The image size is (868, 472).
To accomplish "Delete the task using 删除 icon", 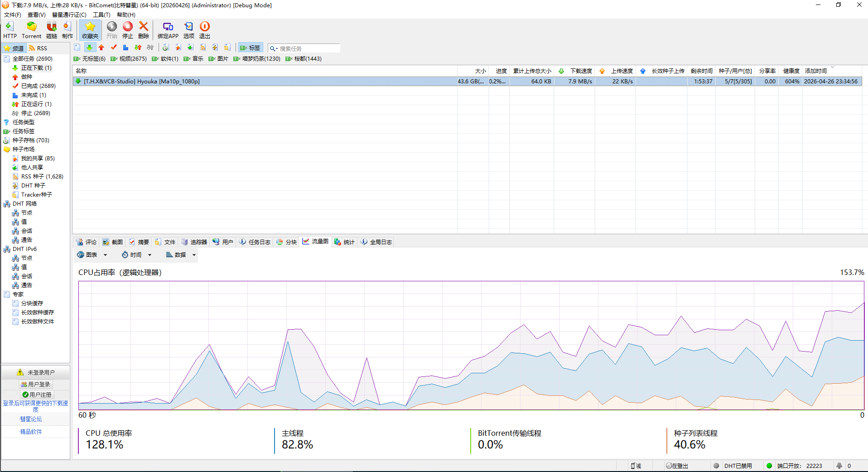I will coord(144,30).
